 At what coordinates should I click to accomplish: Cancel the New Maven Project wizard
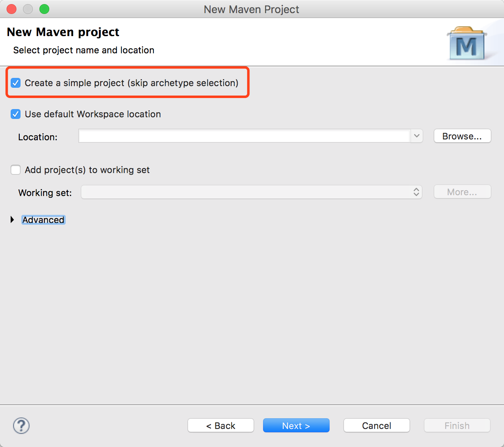pyautogui.click(x=376, y=425)
